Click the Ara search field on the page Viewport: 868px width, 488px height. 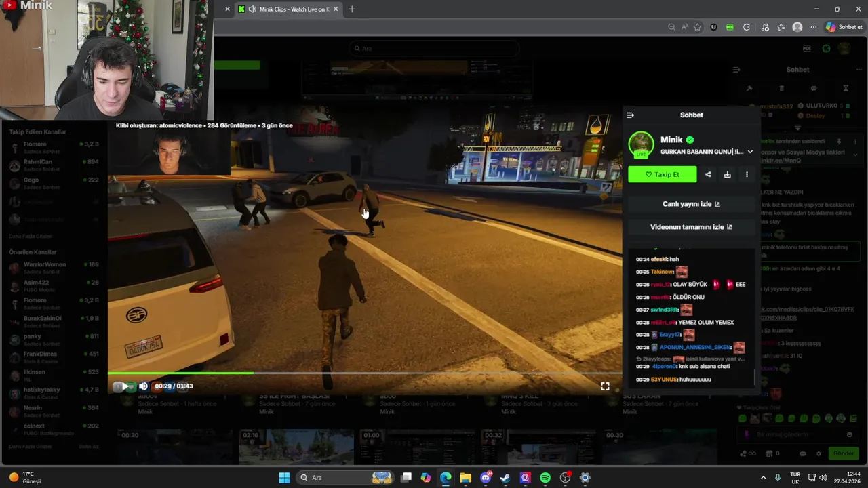click(434, 49)
